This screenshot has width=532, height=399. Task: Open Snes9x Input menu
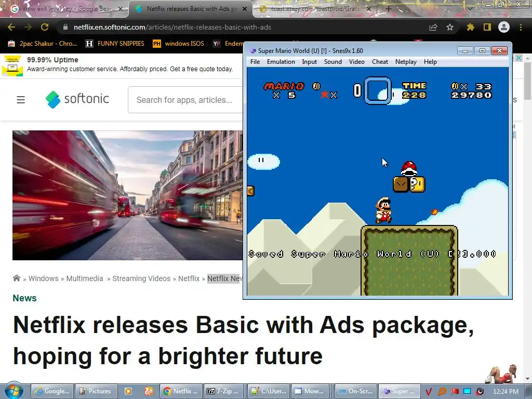310,62
